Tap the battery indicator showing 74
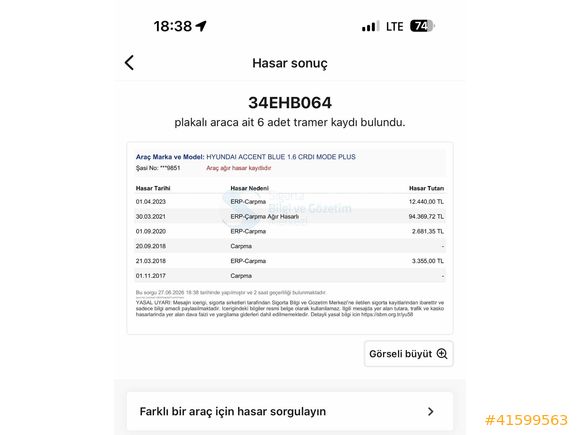The width and height of the screenshot is (580, 435). 422,26
